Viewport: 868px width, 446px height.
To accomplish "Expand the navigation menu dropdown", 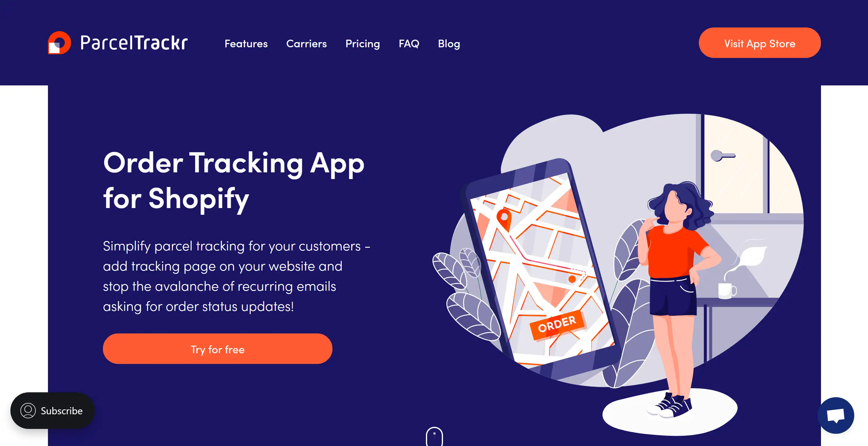I will click(246, 43).
